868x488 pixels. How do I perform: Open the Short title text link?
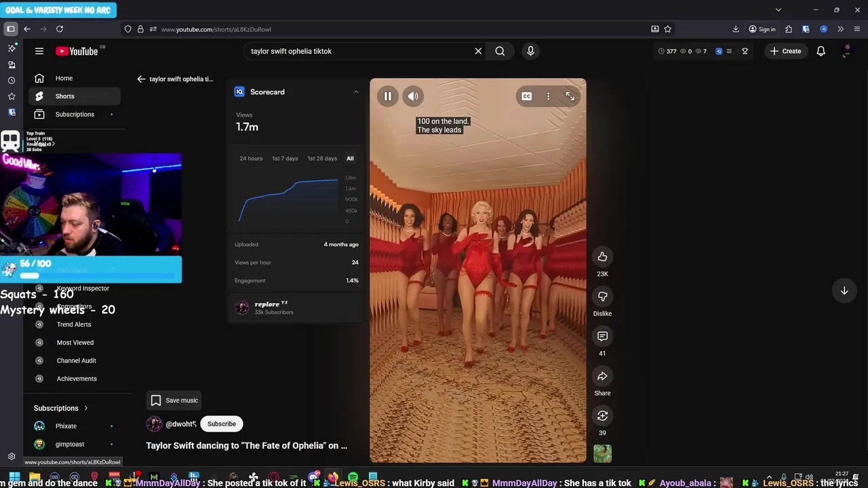coord(246,445)
